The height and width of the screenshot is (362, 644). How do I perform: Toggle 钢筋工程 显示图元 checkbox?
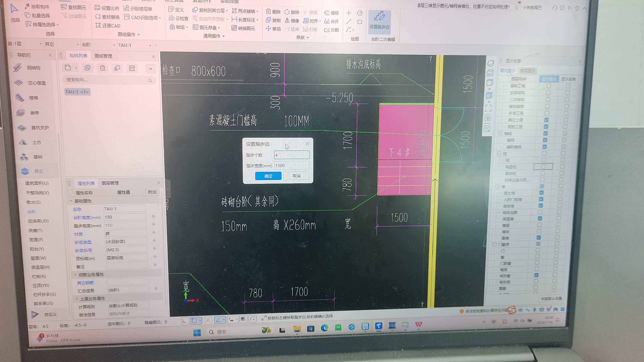[546, 127]
